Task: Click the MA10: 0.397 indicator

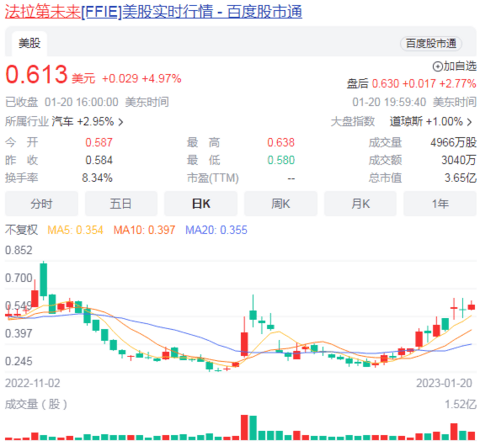Action: pyautogui.click(x=144, y=230)
